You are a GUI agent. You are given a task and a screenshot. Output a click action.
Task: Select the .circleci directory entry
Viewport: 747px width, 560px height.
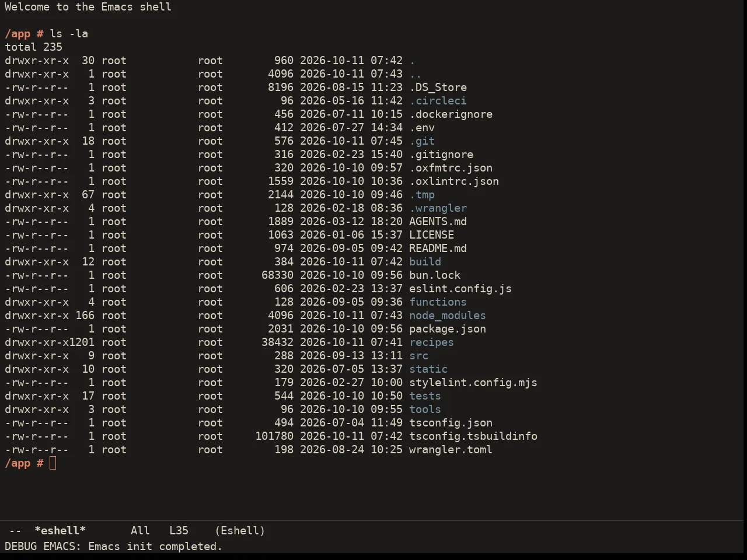pos(438,101)
